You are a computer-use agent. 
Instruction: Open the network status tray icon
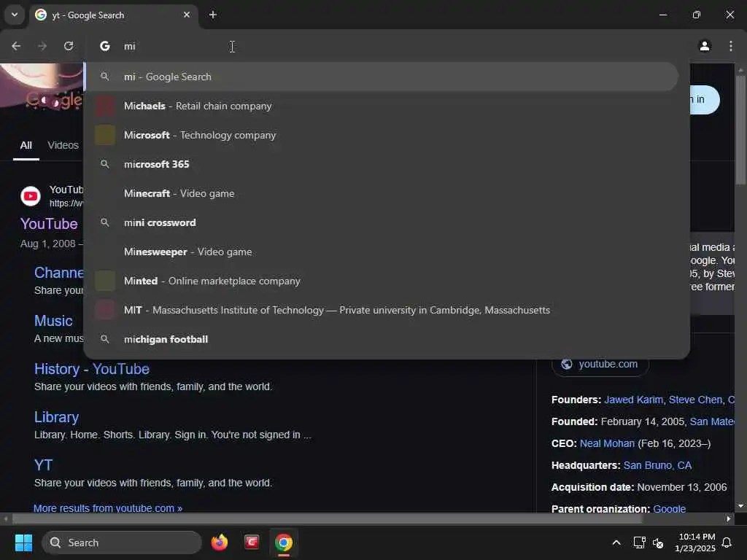coord(639,542)
